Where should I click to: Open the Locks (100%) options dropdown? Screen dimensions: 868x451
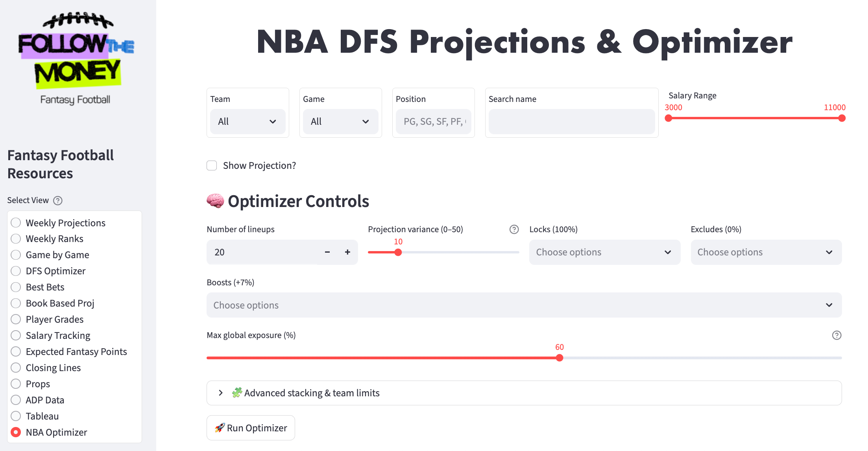[604, 252]
